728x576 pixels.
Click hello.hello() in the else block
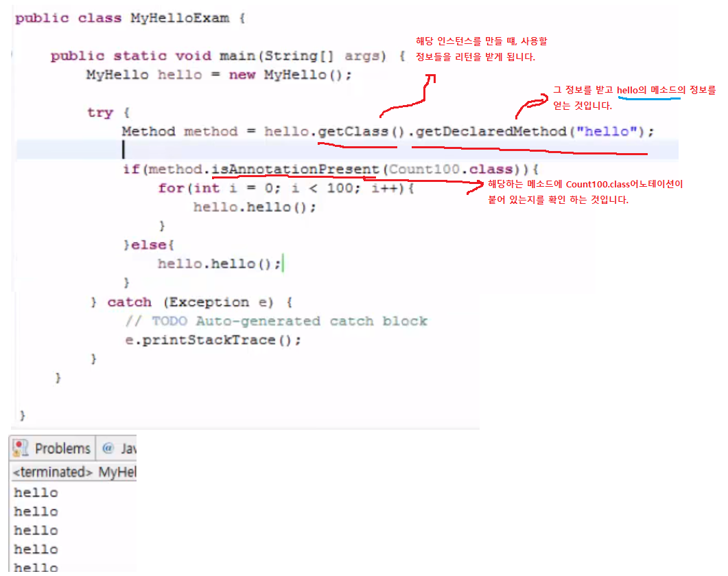(x=219, y=264)
